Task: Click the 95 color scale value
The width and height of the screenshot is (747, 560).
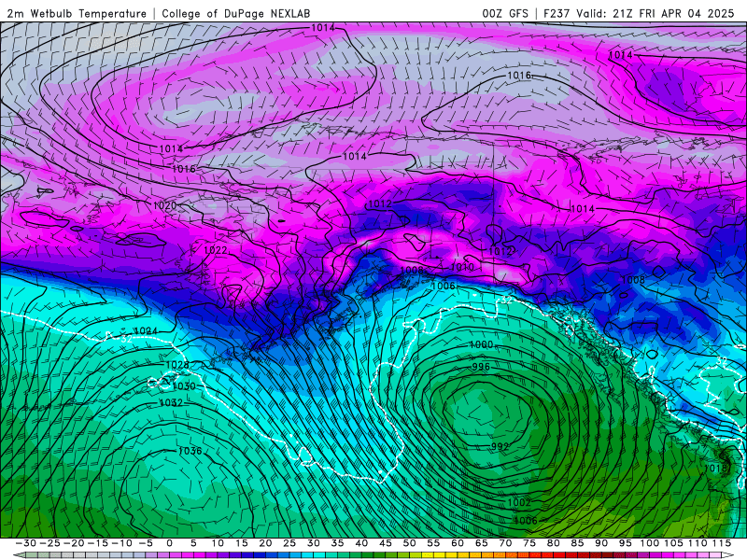Action: pos(625,543)
